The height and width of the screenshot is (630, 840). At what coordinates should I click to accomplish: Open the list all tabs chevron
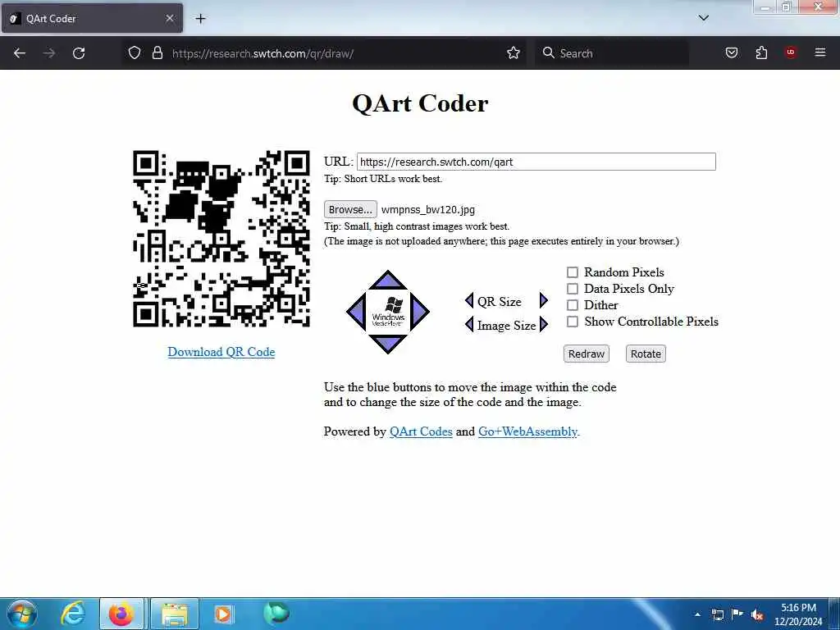pyautogui.click(x=703, y=18)
